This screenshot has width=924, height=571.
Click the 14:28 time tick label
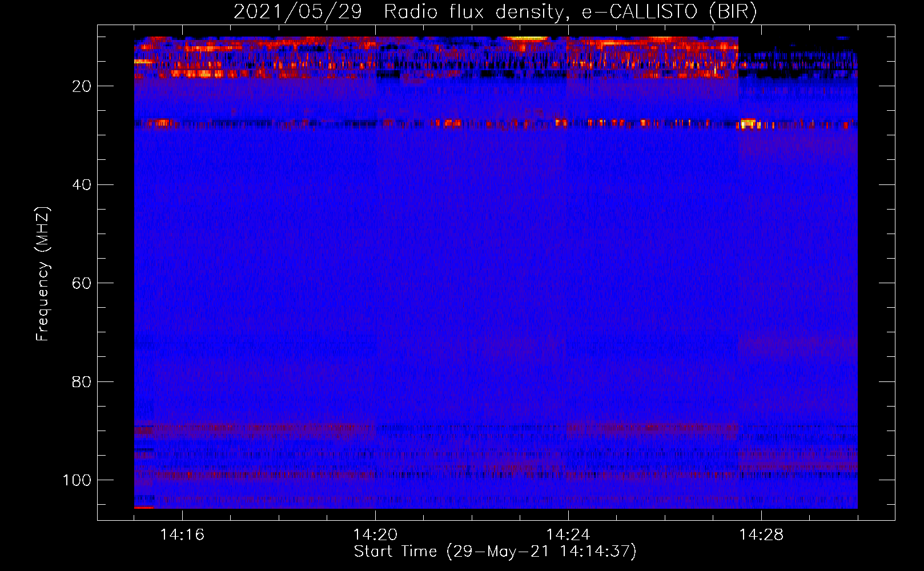[761, 535]
